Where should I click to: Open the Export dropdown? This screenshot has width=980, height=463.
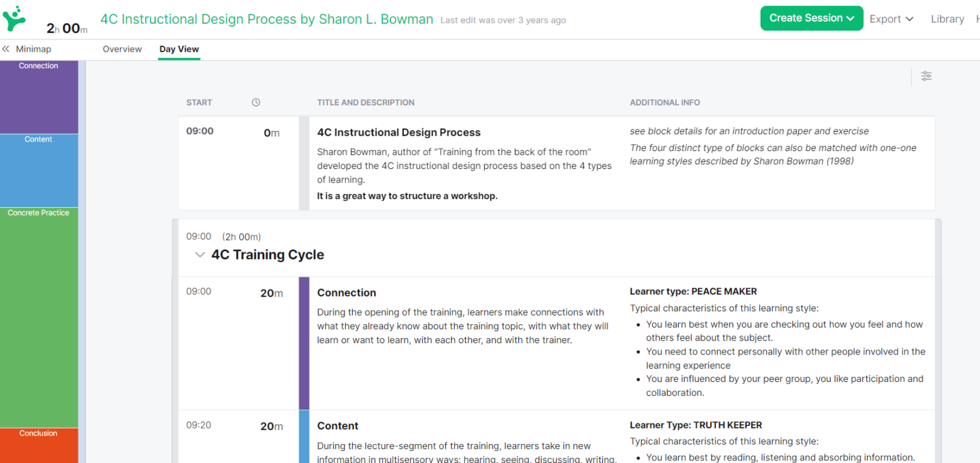click(x=891, y=18)
